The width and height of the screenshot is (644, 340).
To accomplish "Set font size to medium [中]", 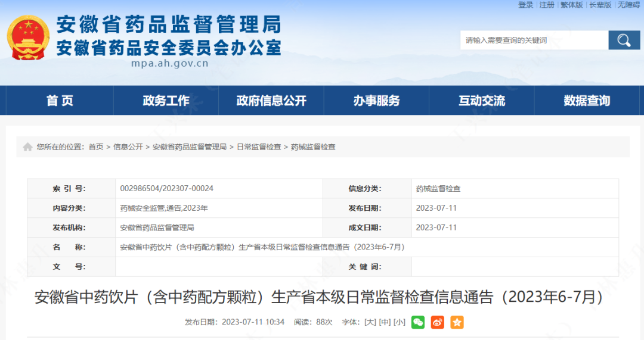I will [385, 322].
